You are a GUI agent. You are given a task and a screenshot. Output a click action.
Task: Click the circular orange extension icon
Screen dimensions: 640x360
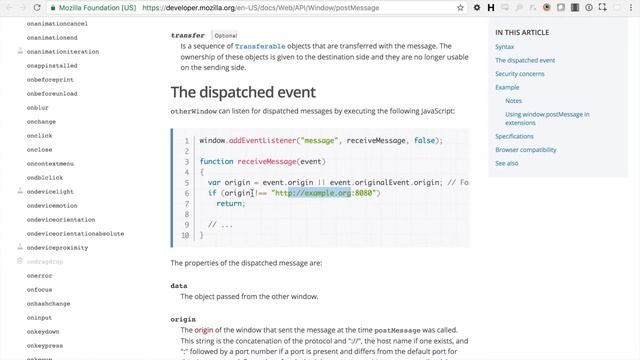pos(547,7)
